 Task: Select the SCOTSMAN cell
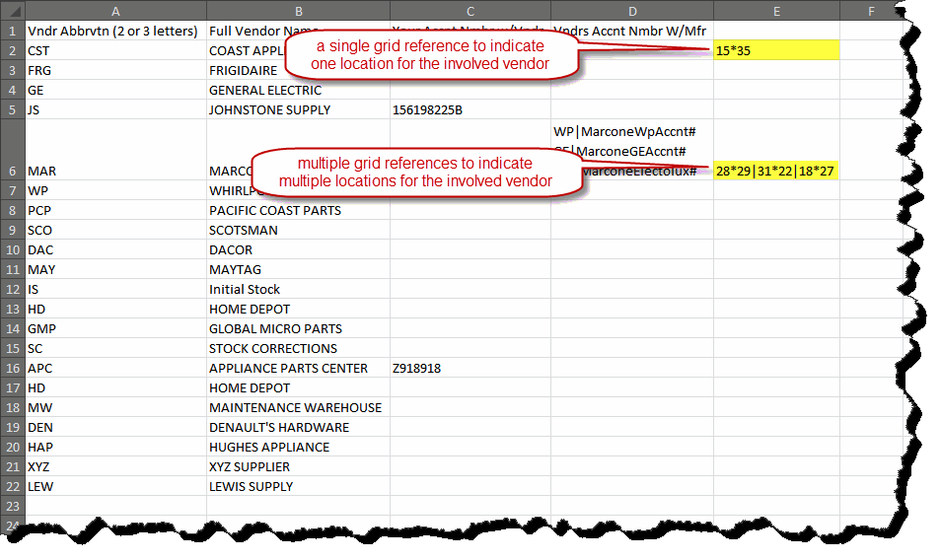tap(299, 230)
